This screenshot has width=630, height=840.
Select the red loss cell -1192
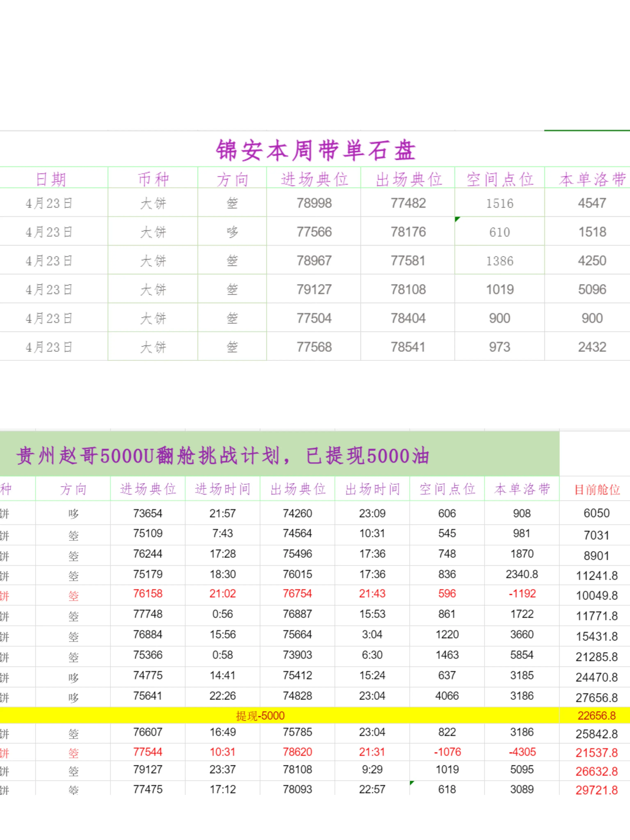pos(522,594)
